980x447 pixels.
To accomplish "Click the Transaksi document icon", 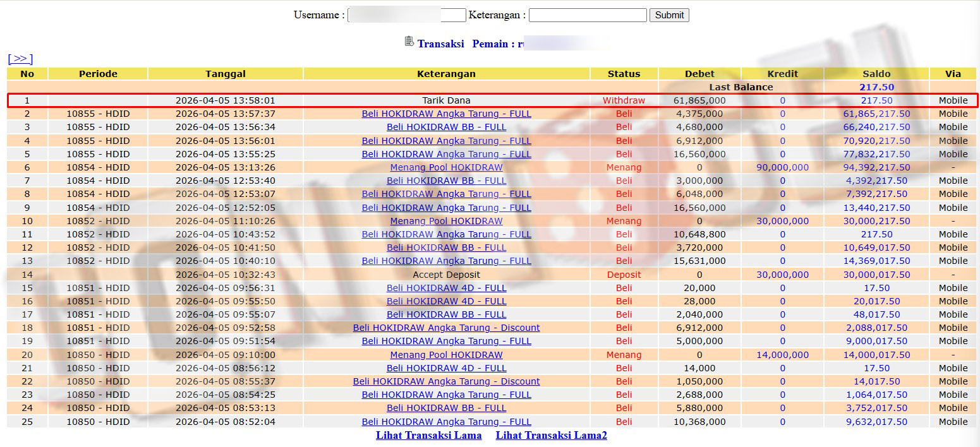I will pos(409,41).
